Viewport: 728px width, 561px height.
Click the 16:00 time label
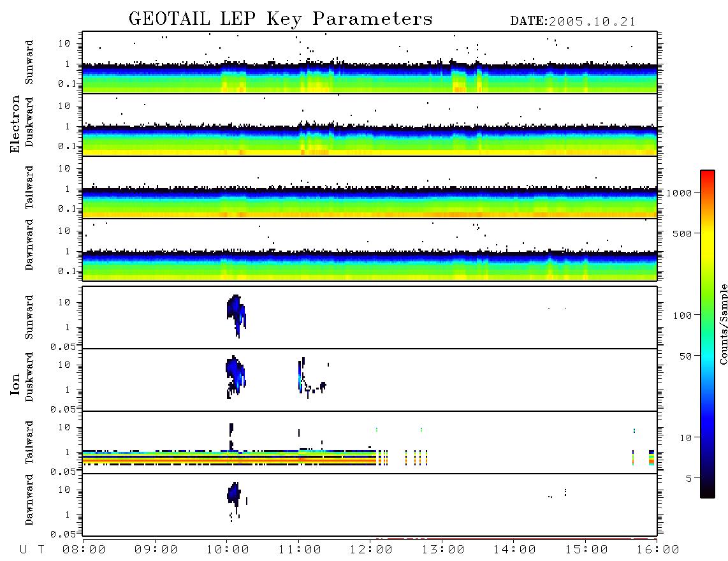coord(658,550)
